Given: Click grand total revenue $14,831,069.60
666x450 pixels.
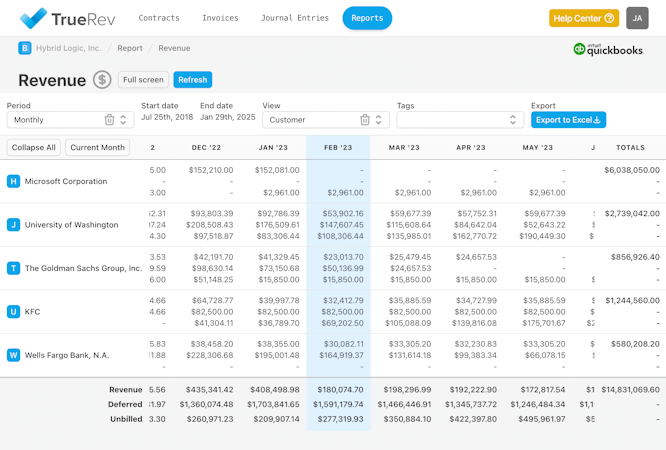Looking at the screenshot, I should [630, 390].
